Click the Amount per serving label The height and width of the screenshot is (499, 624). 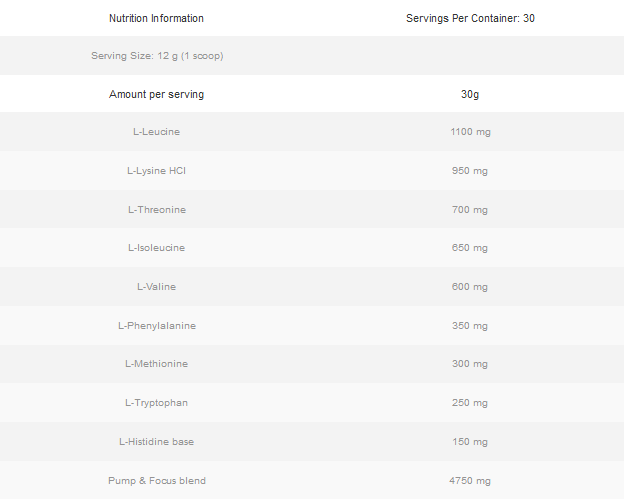156,94
